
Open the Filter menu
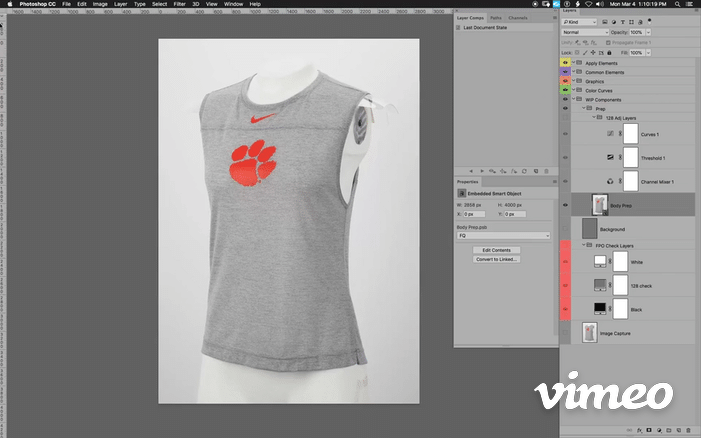[x=179, y=4]
